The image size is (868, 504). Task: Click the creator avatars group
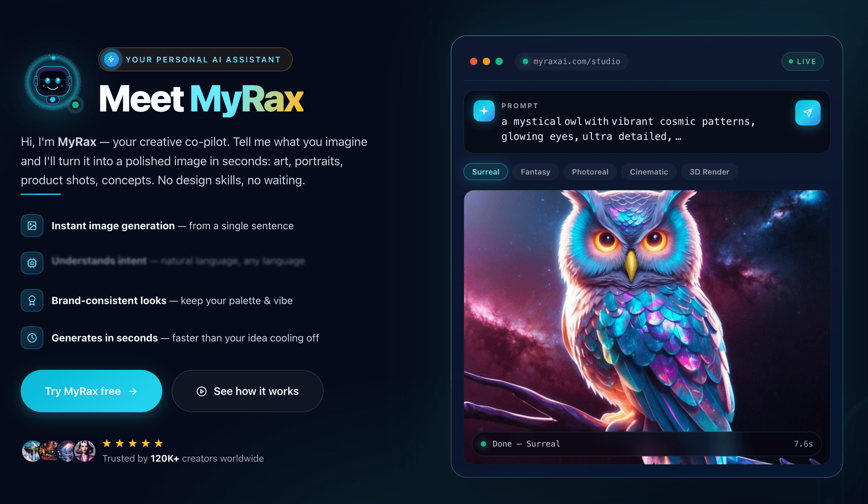click(59, 451)
